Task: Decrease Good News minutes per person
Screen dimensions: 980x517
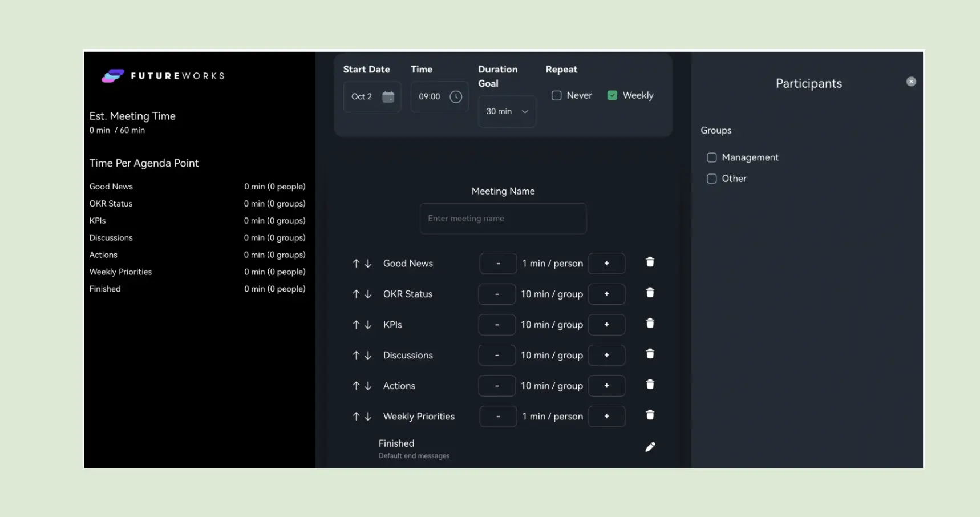Action: tap(498, 264)
